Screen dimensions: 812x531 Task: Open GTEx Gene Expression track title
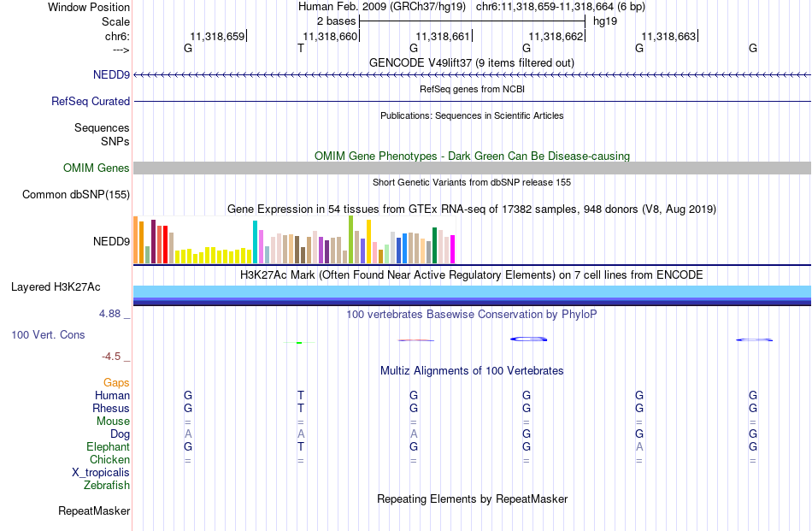pyautogui.click(x=472, y=209)
